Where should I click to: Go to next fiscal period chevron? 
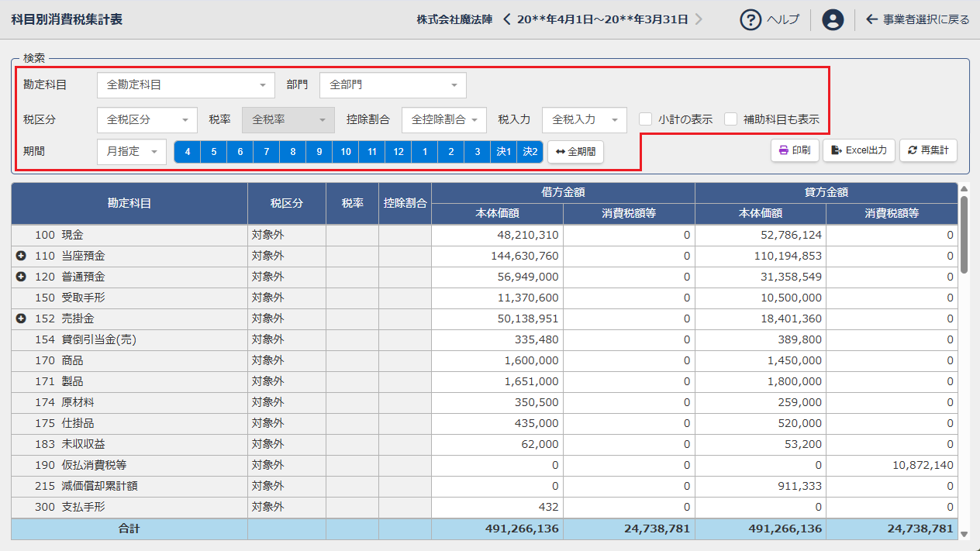point(699,19)
